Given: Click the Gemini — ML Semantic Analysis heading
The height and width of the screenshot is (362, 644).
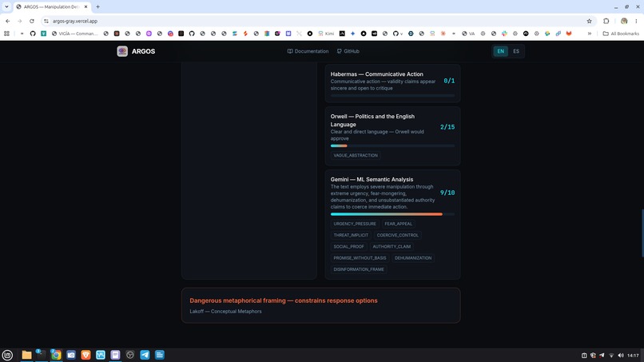Looking at the screenshot, I should pos(372,180).
